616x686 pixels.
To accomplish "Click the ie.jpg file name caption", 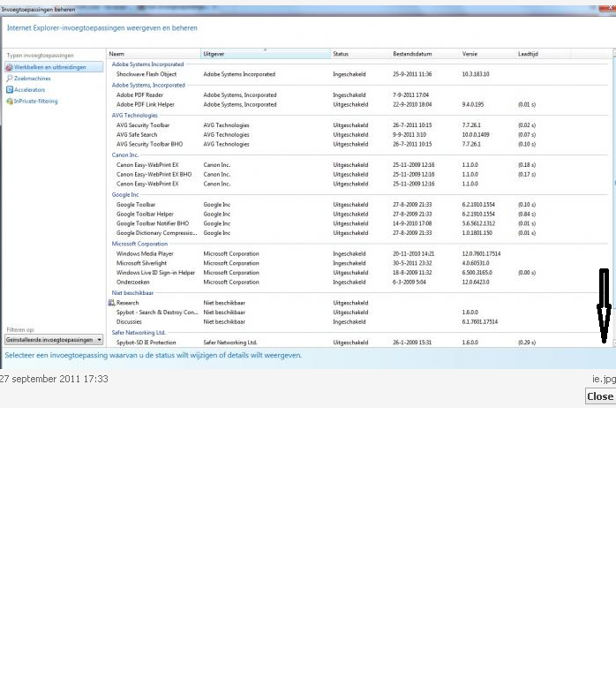I will click(x=604, y=380).
